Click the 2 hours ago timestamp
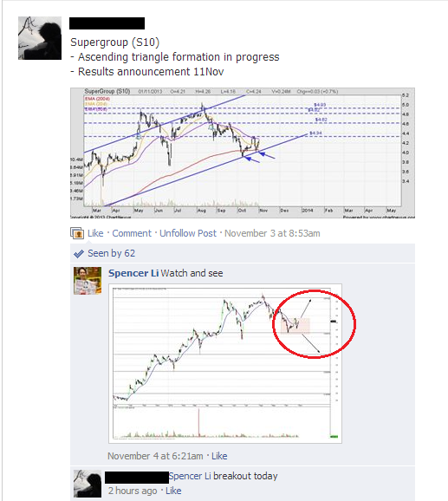 (133, 491)
